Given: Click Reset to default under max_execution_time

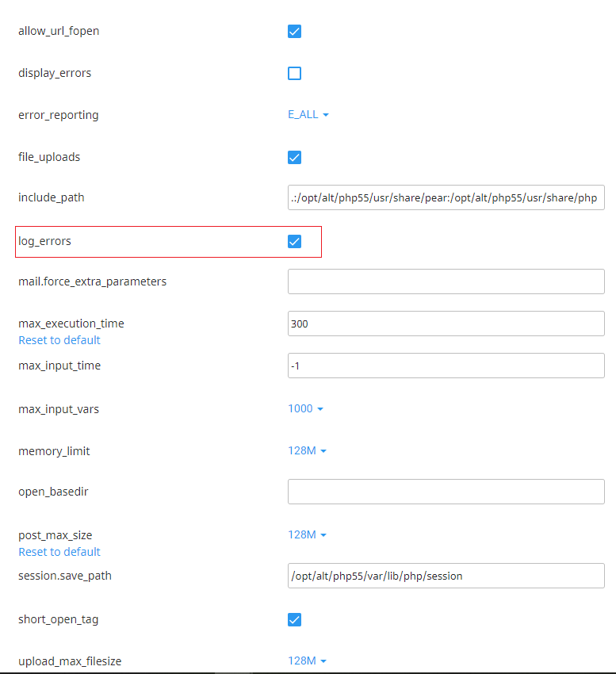Looking at the screenshot, I should point(59,340).
